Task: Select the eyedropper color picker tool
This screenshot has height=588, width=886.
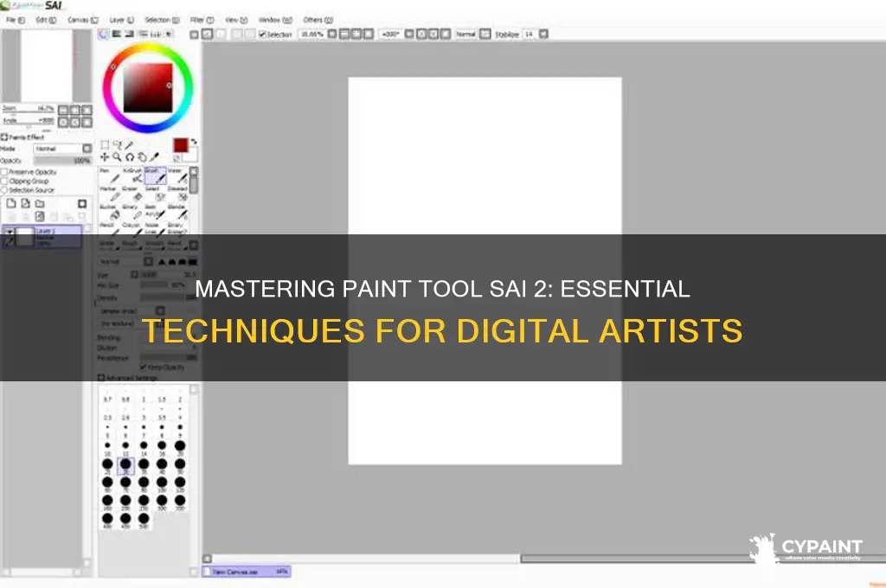Action: click(154, 157)
